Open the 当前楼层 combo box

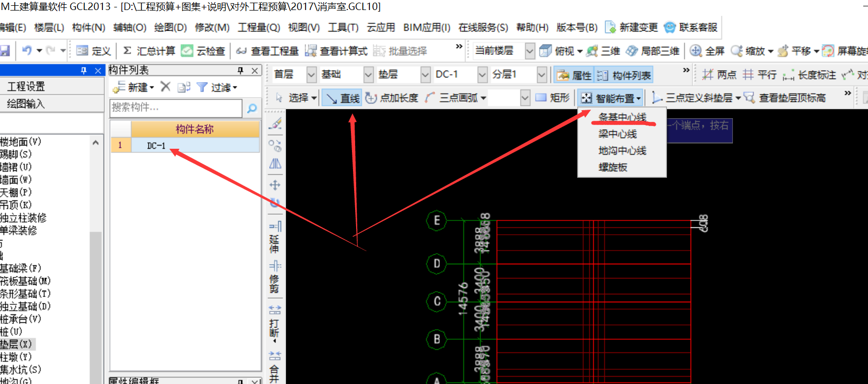coord(503,51)
